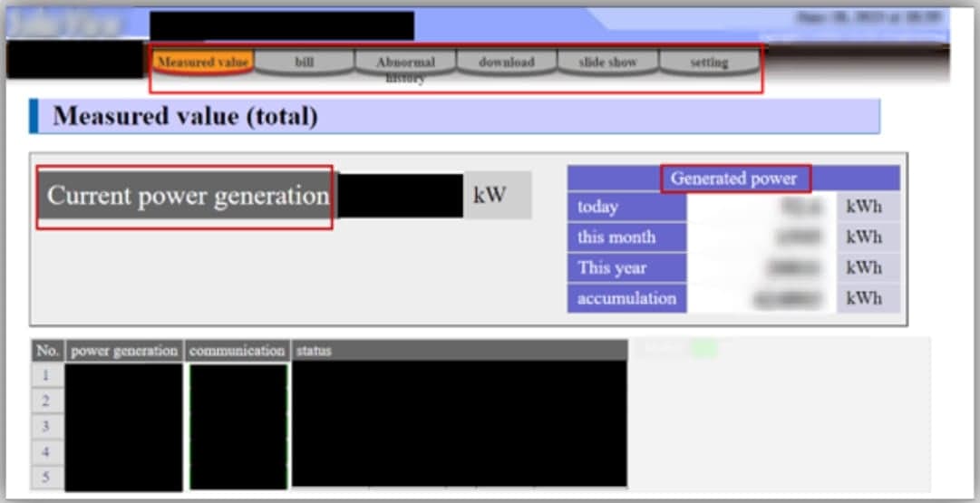Click the Current power generation label

pyautogui.click(x=188, y=196)
